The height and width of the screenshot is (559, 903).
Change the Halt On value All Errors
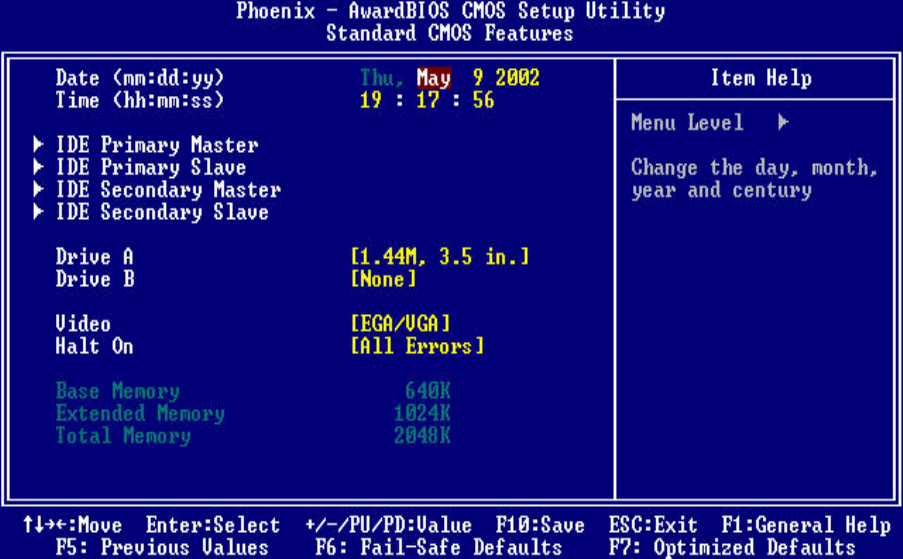click(x=418, y=347)
